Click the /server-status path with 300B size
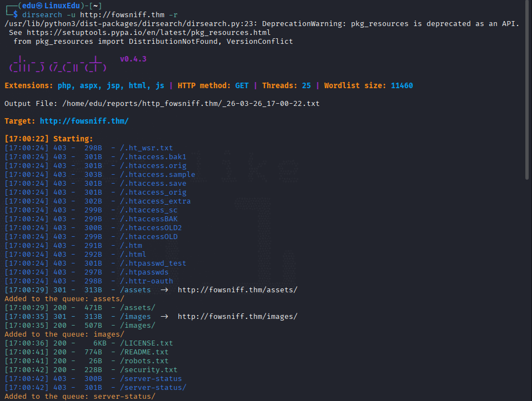The width and height of the screenshot is (532, 401). pos(150,378)
